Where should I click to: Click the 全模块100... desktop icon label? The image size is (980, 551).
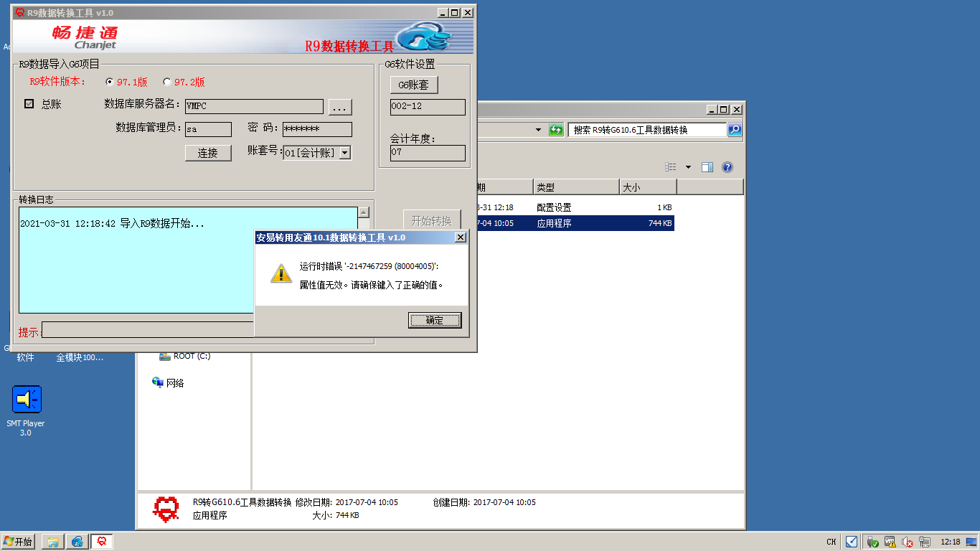click(80, 357)
